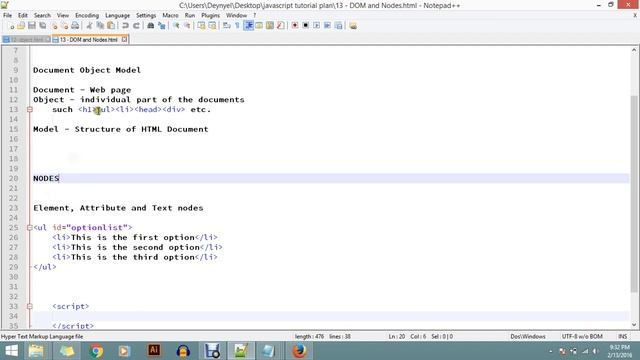Open the ? help menu

click(x=255, y=15)
